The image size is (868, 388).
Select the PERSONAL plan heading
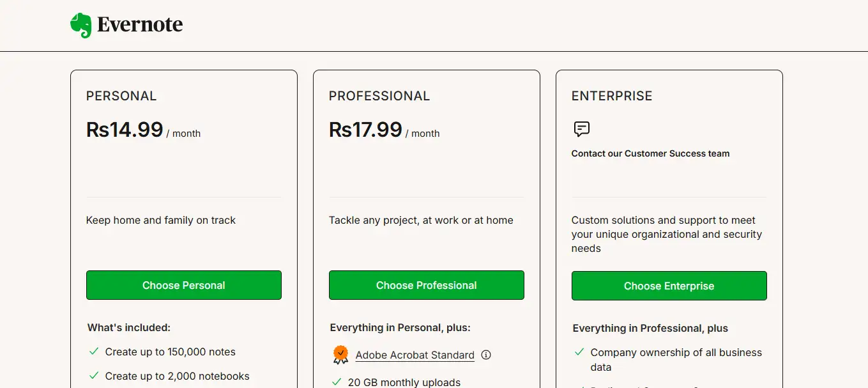click(121, 95)
